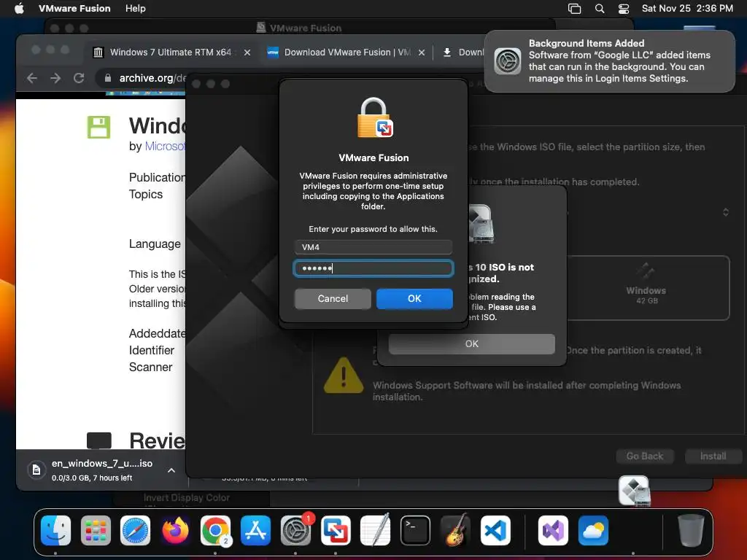The image size is (747, 560).
Task: Open the Background Items Added notification
Action: point(609,61)
